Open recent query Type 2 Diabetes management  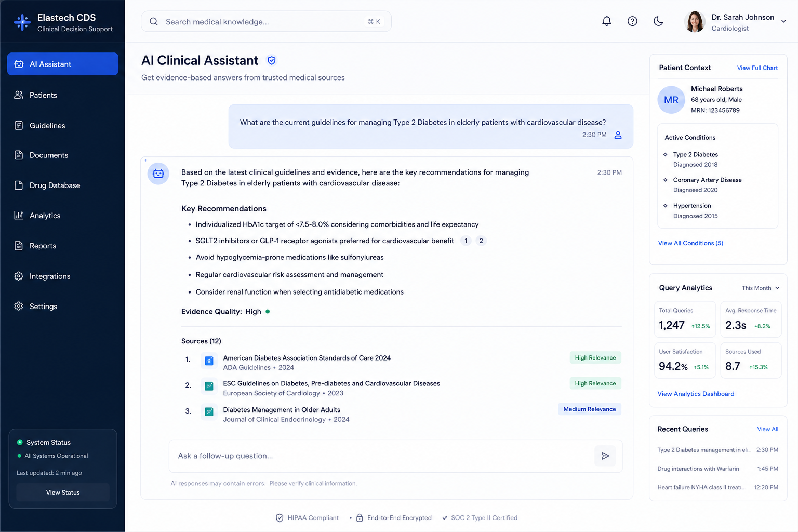[717, 450]
